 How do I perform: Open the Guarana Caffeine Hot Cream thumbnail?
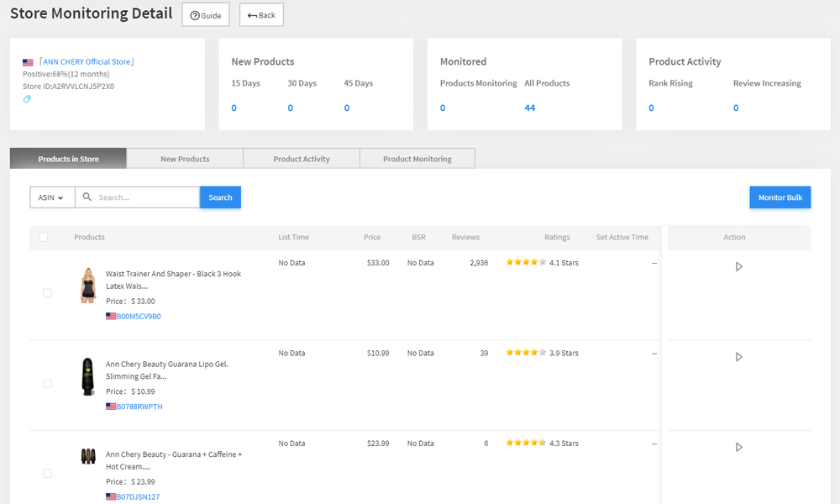coord(88,456)
